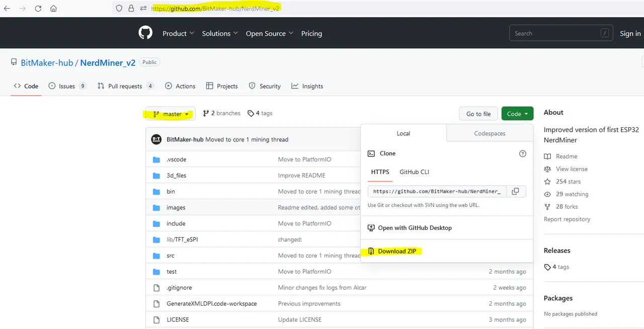Screen dimensions: 644x329
Task: Click Report repository link
Action: click(x=567, y=219)
